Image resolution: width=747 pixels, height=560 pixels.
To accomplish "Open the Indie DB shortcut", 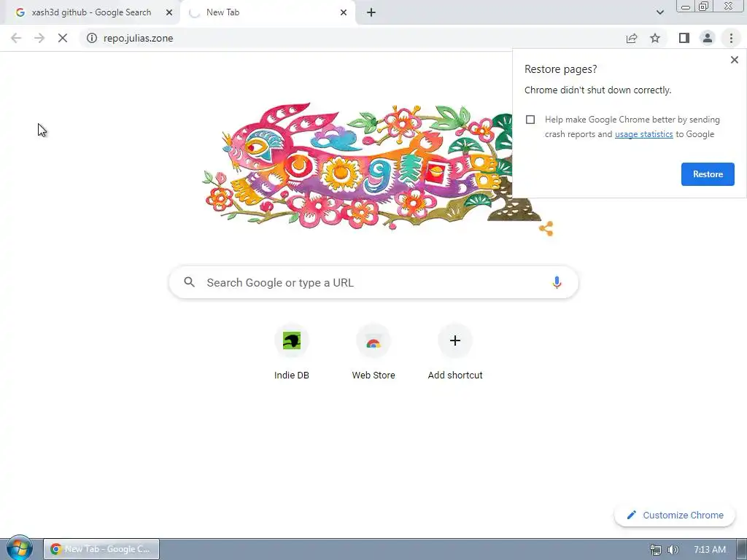I will pyautogui.click(x=292, y=352).
